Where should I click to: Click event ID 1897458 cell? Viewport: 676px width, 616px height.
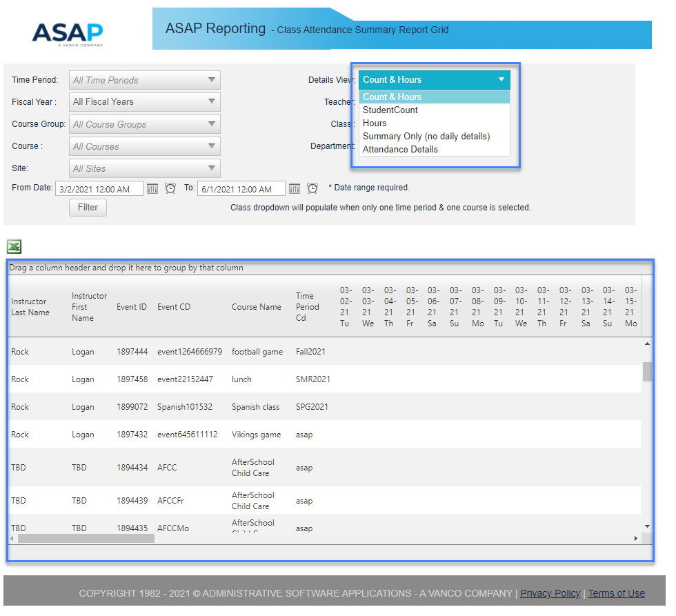point(132,379)
